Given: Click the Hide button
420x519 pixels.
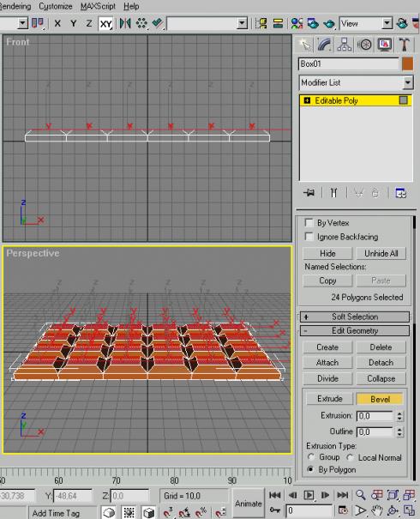Looking at the screenshot, I should (327, 253).
